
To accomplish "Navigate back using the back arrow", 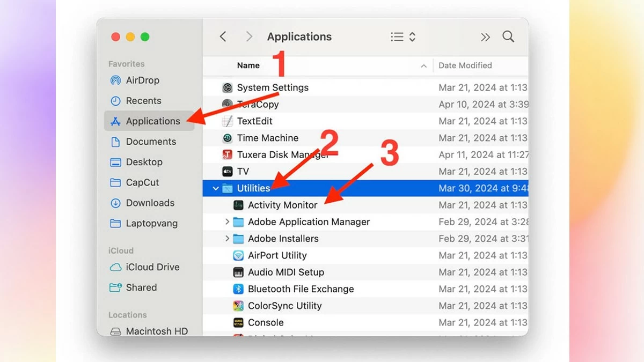I will pos(223,36).
